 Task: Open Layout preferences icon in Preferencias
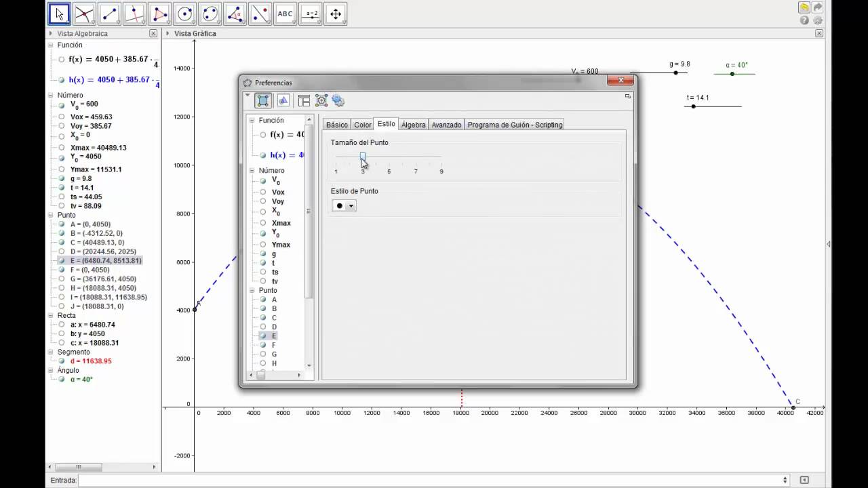(304, 100)
